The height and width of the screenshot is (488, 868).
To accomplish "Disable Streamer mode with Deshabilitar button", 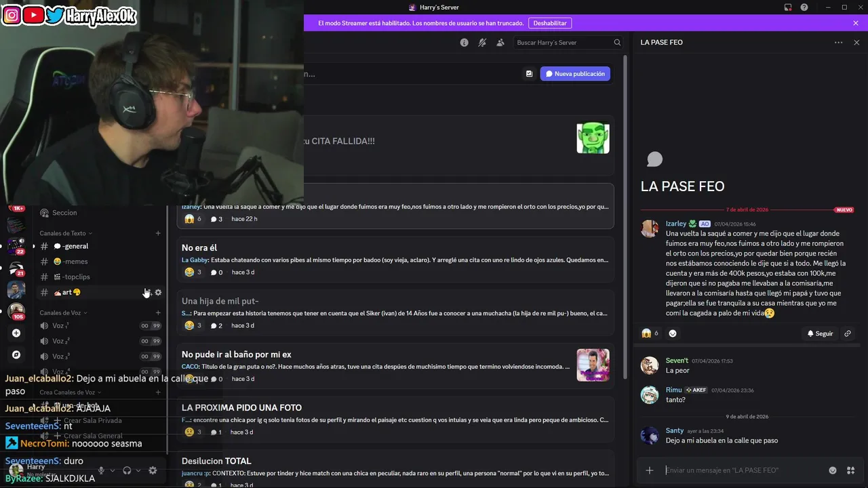I will tap(550, 23).
